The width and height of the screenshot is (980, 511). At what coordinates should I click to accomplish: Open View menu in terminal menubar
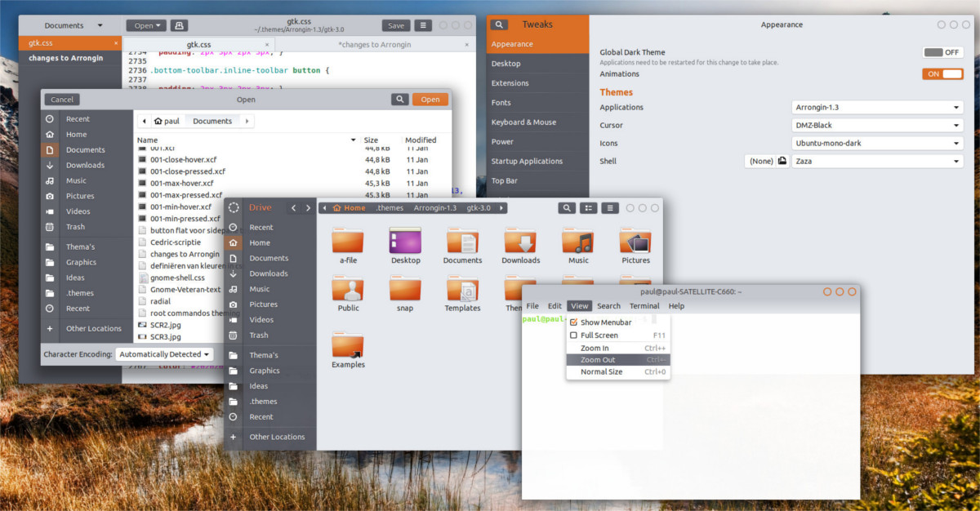pyautogui.click(x=579, y=306)
